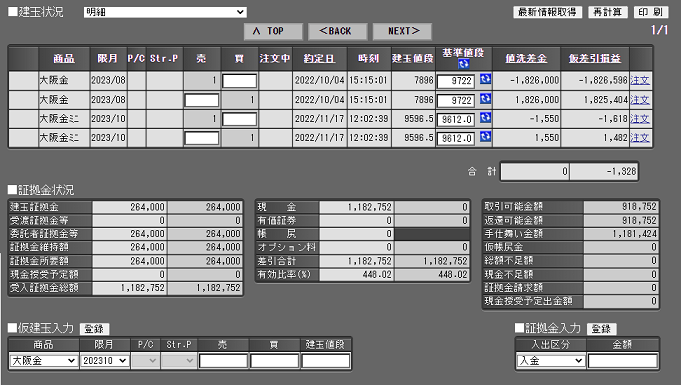Viewport: 681px width, 385px height.
Task: Refresh all base prices icon in 基準値段 header
Action: [463, 64]
